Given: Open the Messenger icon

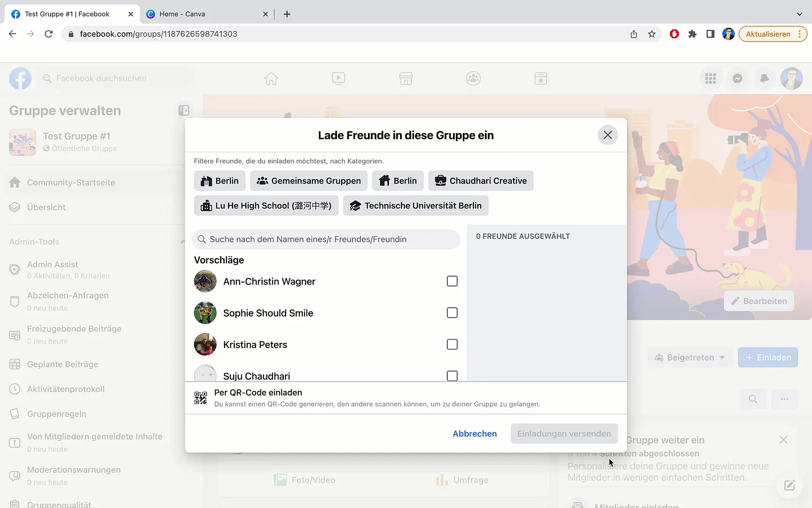Looking at the screenshot, I should (738, 79).
